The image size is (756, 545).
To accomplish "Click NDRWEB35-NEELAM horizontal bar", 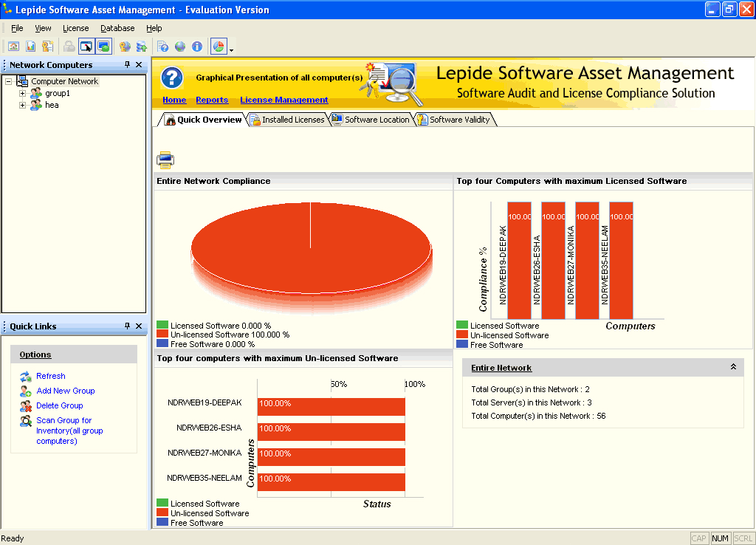I will [x=331, y=481].
